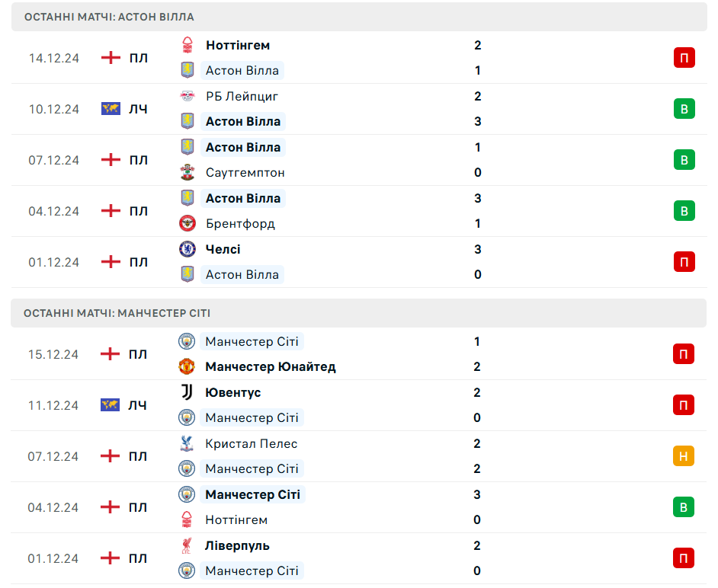The width and height of the screenshot is (718, 588).
Task: Click the Chelsea club crest
Action: (188, 249)
